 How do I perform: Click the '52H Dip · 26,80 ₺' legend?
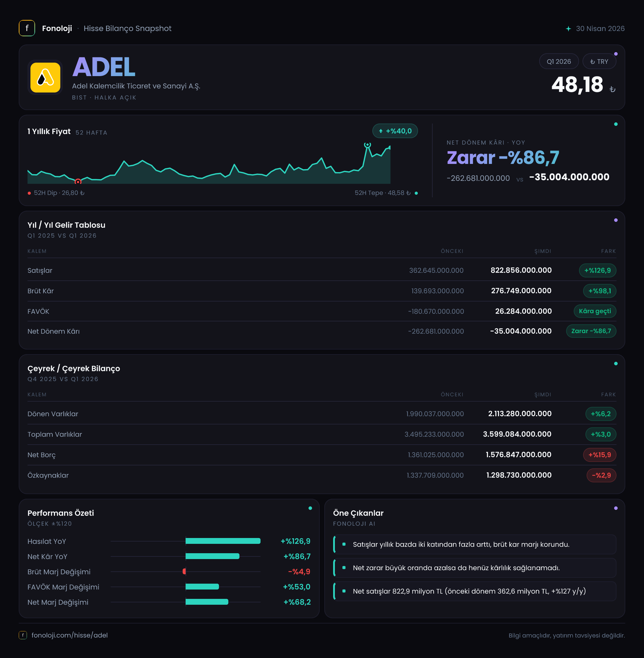(x=59, y=193)
